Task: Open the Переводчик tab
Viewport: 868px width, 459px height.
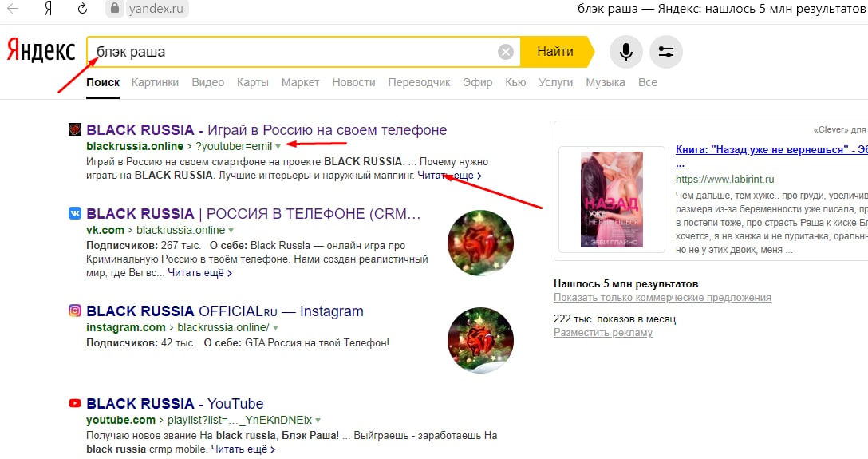Action: point(419,82)
